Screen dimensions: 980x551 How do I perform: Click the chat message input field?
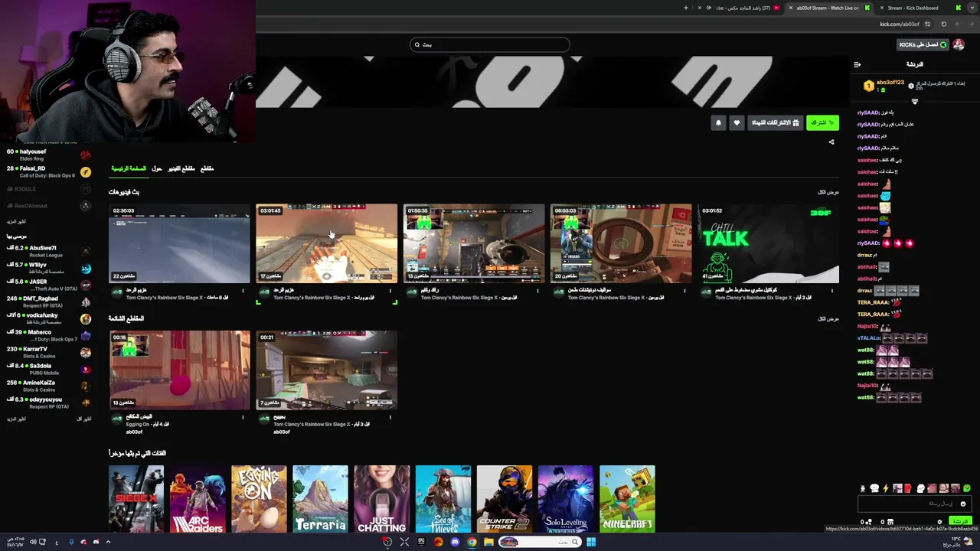[914, 504]
